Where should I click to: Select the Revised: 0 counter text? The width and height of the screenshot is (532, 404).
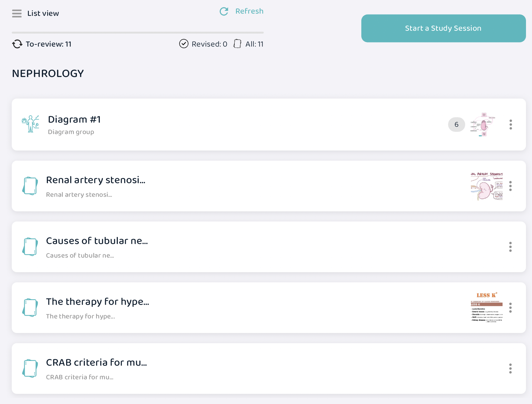209,44
